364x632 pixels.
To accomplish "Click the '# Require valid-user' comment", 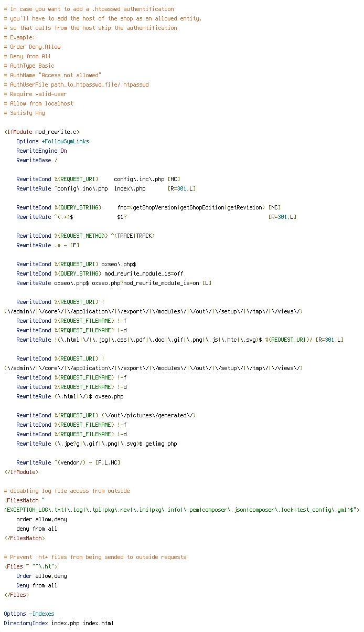I will (35, 94).
